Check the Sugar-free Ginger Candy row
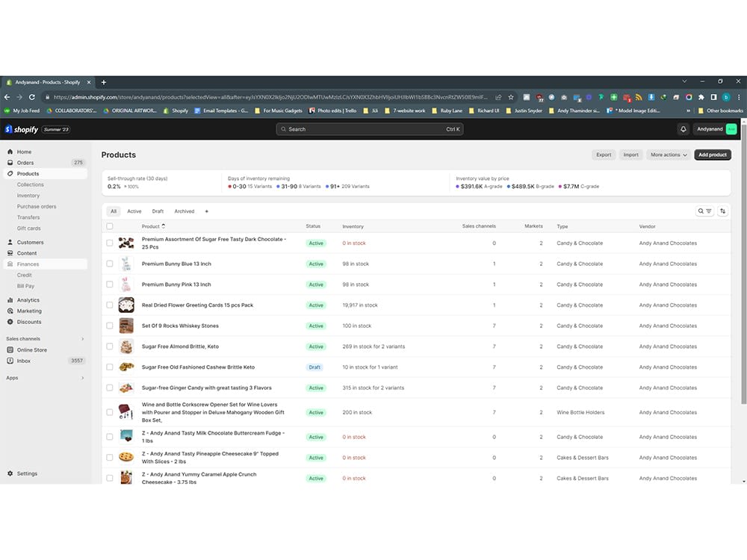747x560 pixels. [110, 388]
